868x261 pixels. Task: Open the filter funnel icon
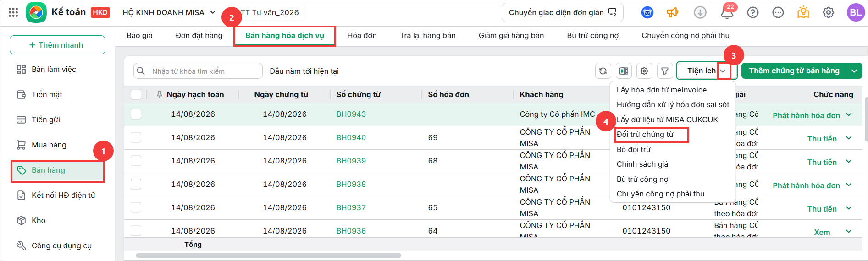pyautogui.click(x=665, y=71)
